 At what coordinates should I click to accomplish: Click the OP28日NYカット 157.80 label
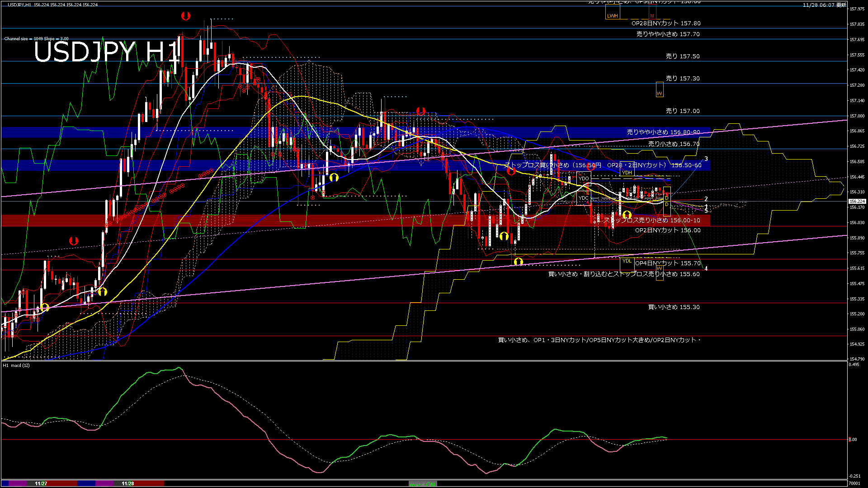pyautogui.click(x=665, y=23)
